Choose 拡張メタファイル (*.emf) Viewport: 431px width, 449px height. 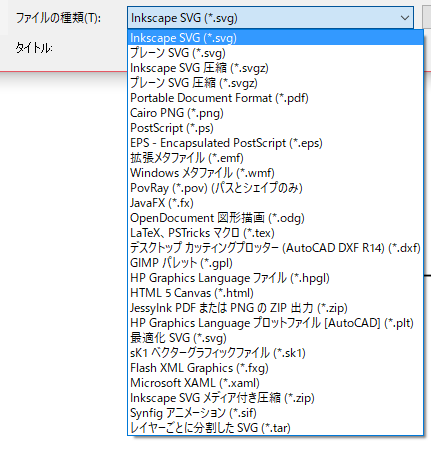point(275,158)
